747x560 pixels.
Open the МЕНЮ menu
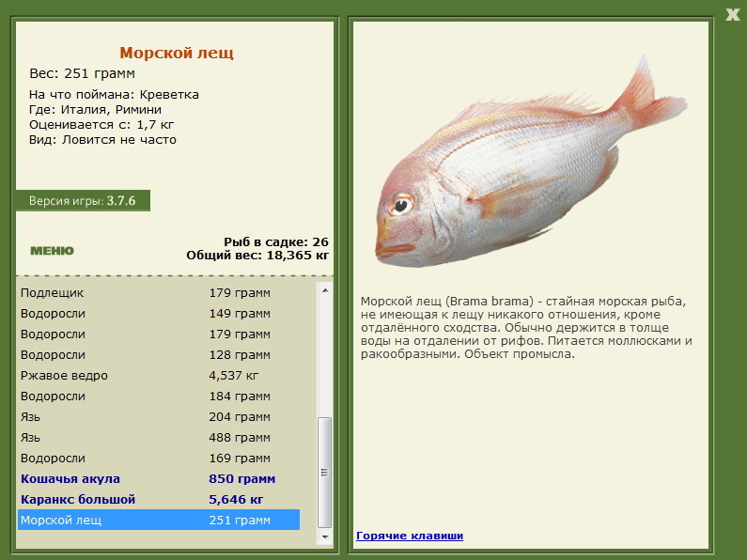click(52, 251)
